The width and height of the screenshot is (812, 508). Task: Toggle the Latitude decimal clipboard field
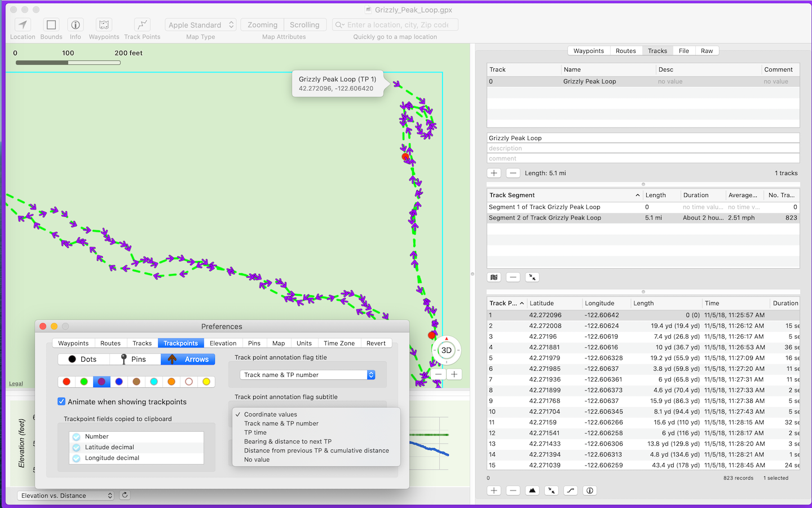76,446
